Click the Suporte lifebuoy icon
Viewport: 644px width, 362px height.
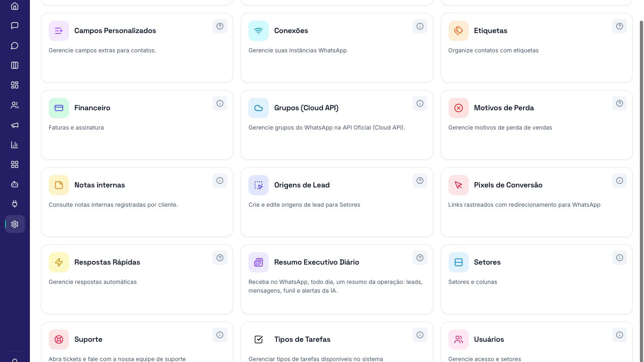point(59,339)
